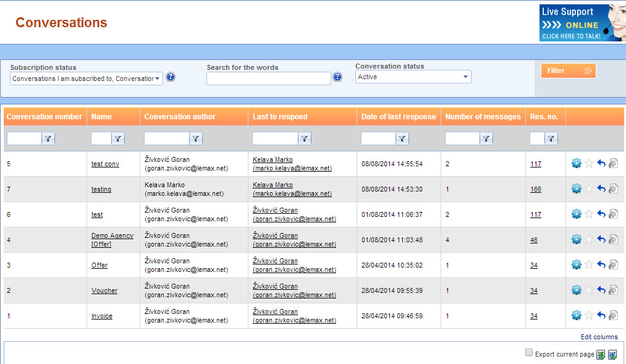
Task: Star the test conv conversation
Action: click(x=589, y=163)
